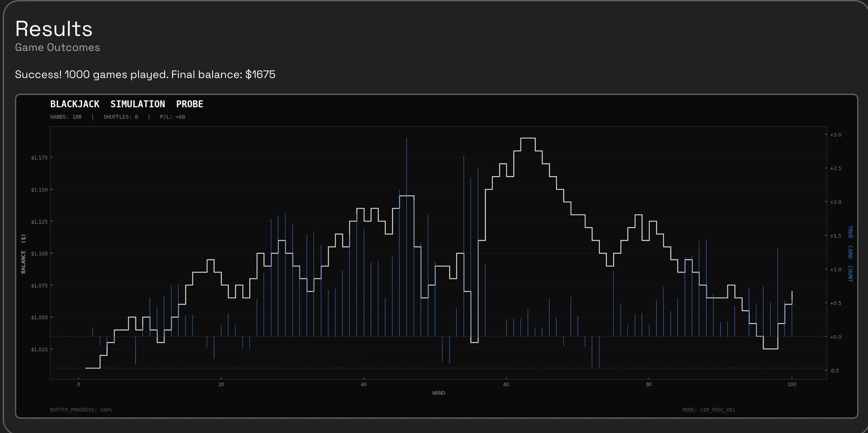Click the +0.5 true count label

coord(835,303)
